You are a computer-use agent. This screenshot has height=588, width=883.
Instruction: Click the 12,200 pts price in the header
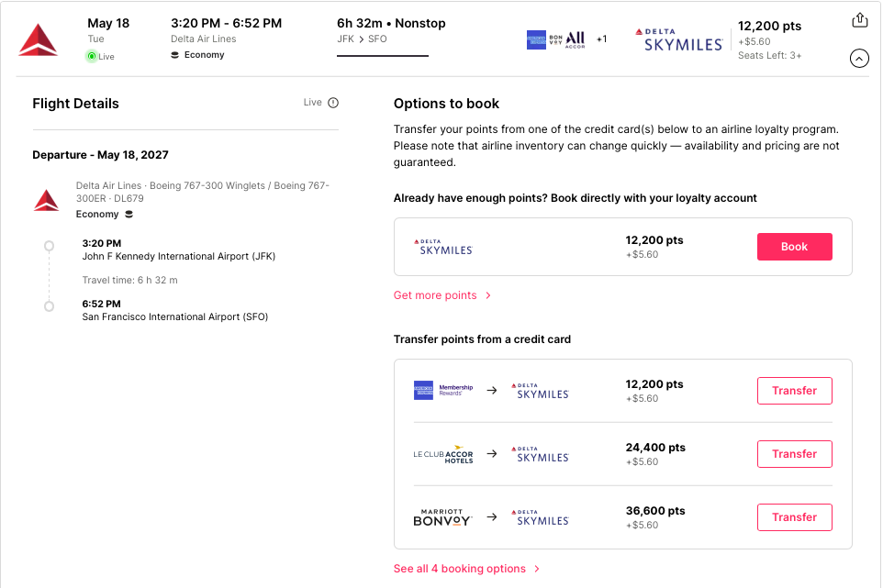pos(770,26)
